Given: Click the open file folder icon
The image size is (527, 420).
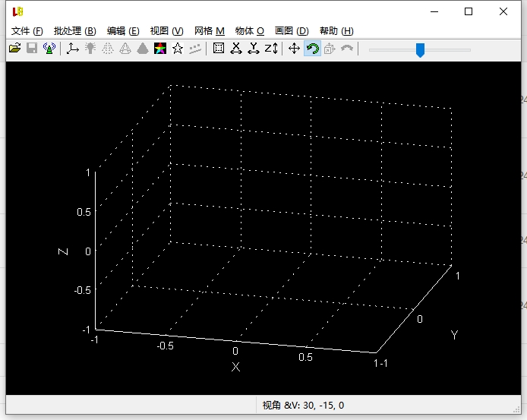Looking at the screenshot, I should [14, 49].
